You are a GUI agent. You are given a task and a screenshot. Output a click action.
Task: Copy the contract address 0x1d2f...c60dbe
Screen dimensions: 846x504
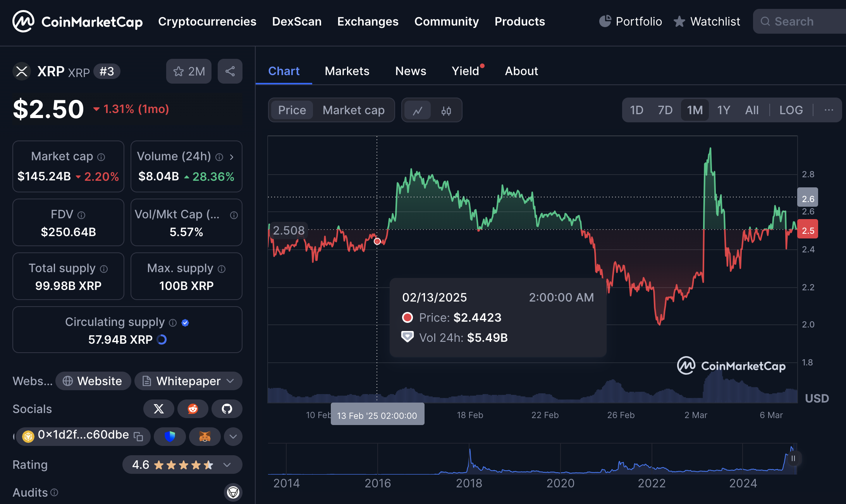pyautogui.click(x=138, y=437)
